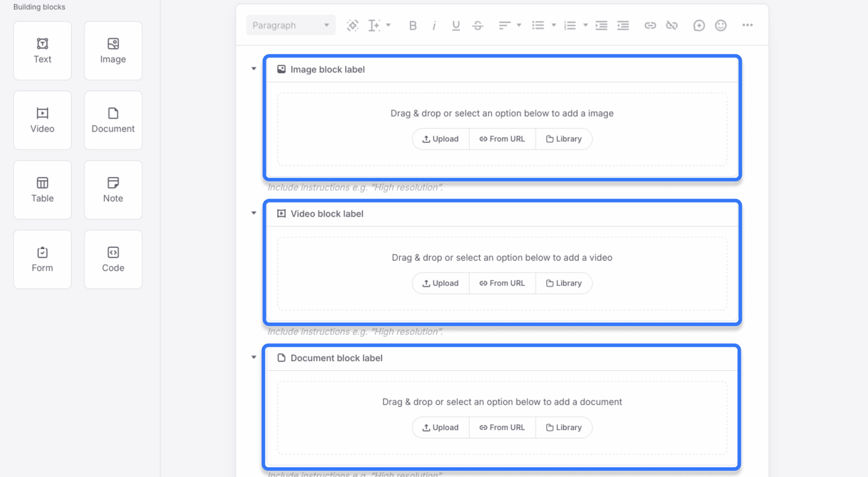Open the Paragraph style dropdown
The image size is (868, 477).
coord(290,25)
